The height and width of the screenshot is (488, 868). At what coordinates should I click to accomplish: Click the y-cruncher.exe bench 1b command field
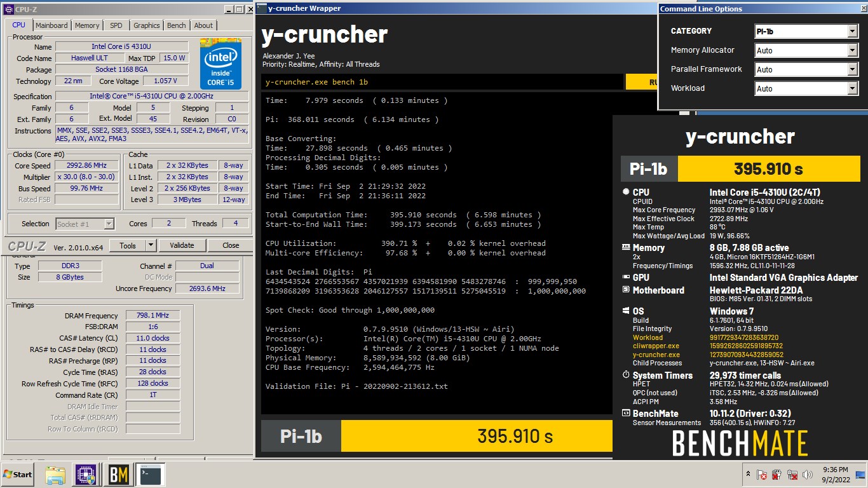coord(442,82)
